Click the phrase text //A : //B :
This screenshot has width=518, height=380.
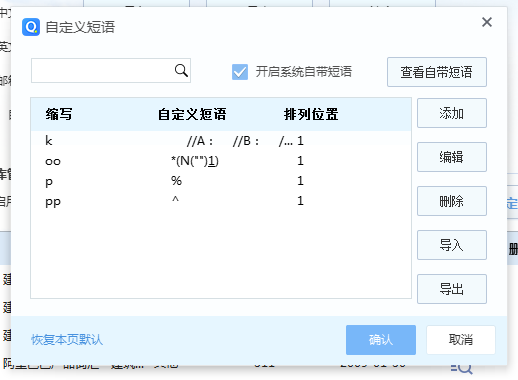[223, 141]
